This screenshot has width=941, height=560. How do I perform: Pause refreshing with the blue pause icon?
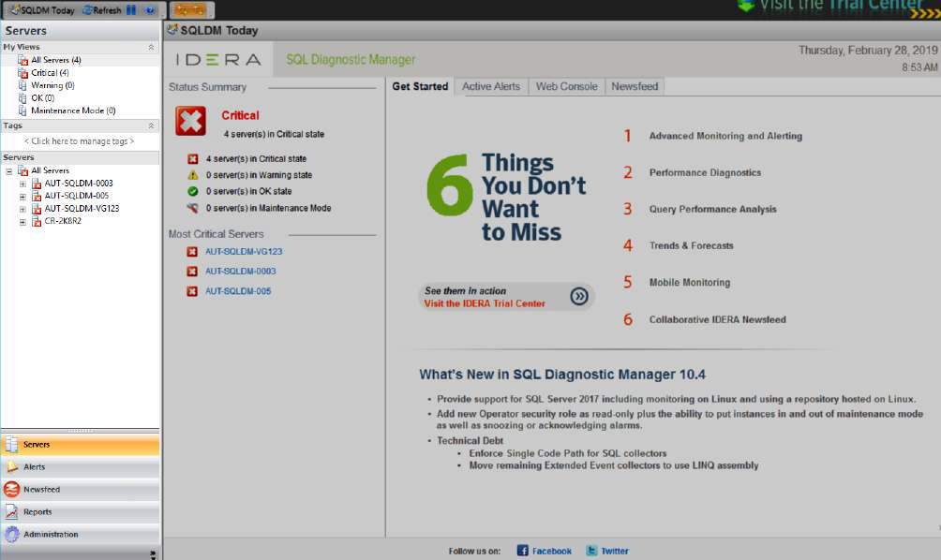131,10
